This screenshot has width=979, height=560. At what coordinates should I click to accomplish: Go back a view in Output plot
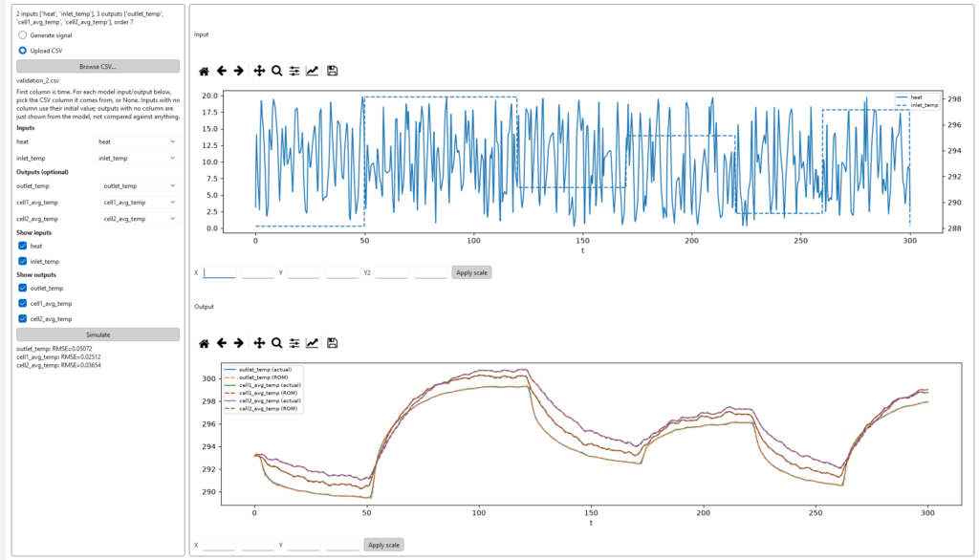coord(222,343)
